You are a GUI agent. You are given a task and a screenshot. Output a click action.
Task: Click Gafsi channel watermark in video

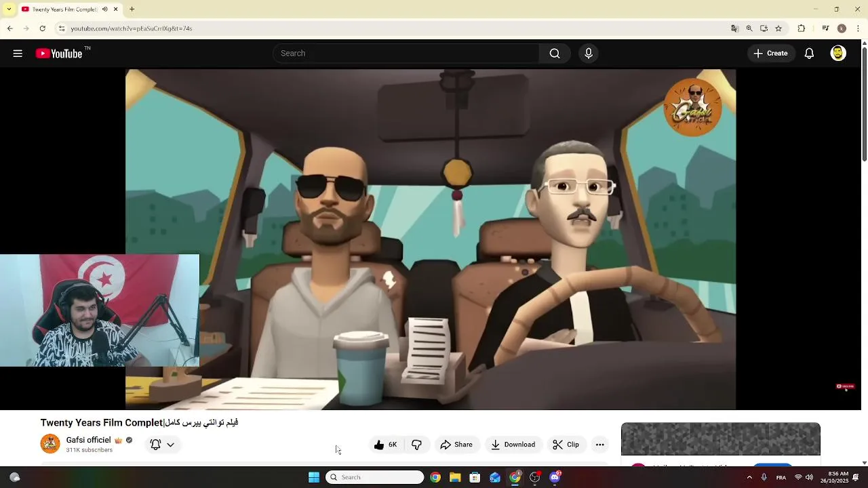[692, 107]
